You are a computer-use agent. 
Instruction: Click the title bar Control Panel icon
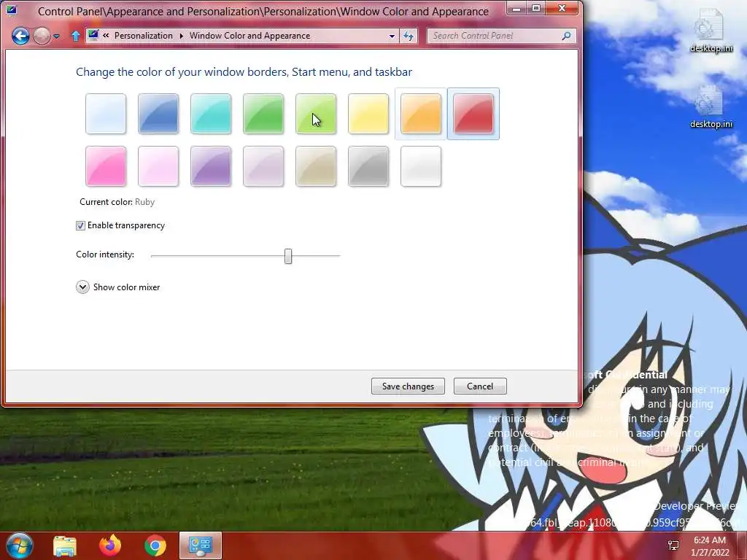click(12, 10)
